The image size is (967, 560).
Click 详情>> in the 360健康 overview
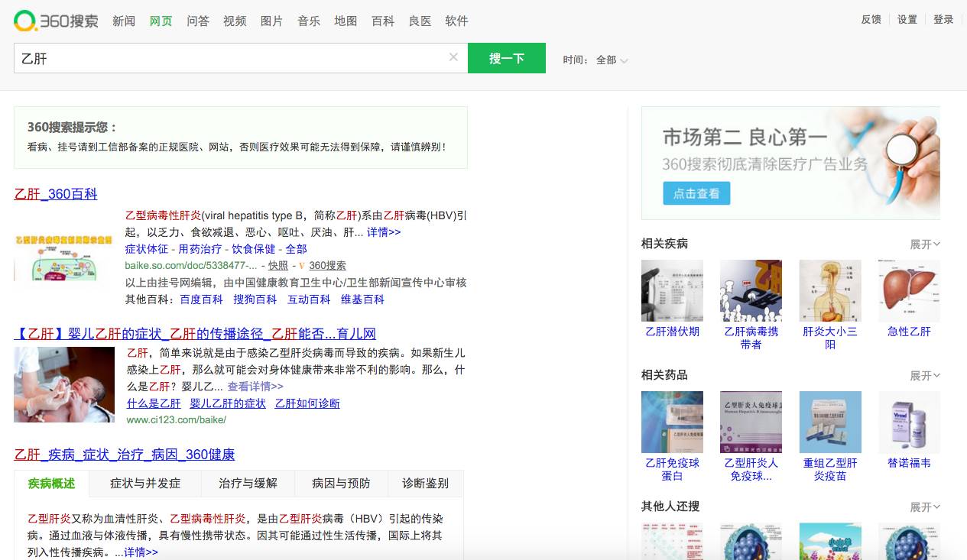coord(141,552)
